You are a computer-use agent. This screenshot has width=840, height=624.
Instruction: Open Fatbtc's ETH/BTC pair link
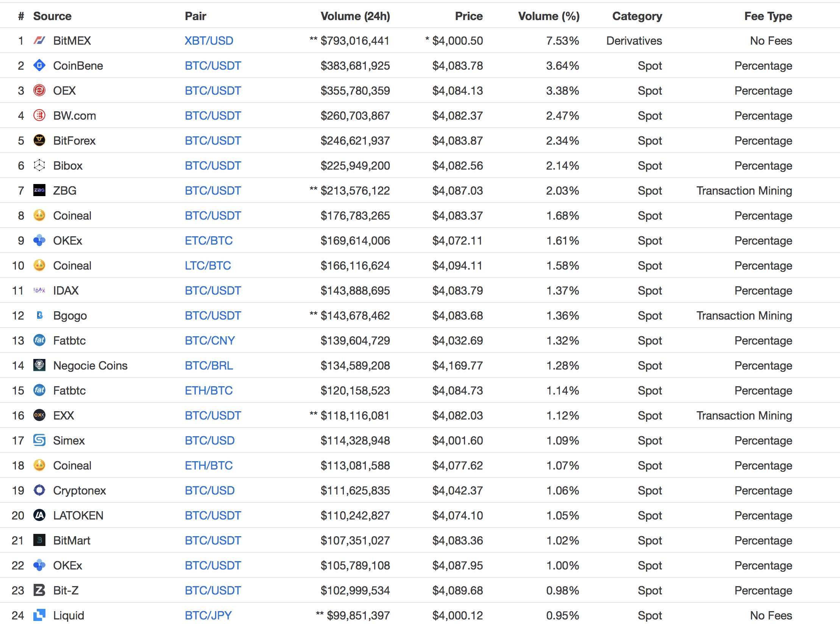coord(209,390)
